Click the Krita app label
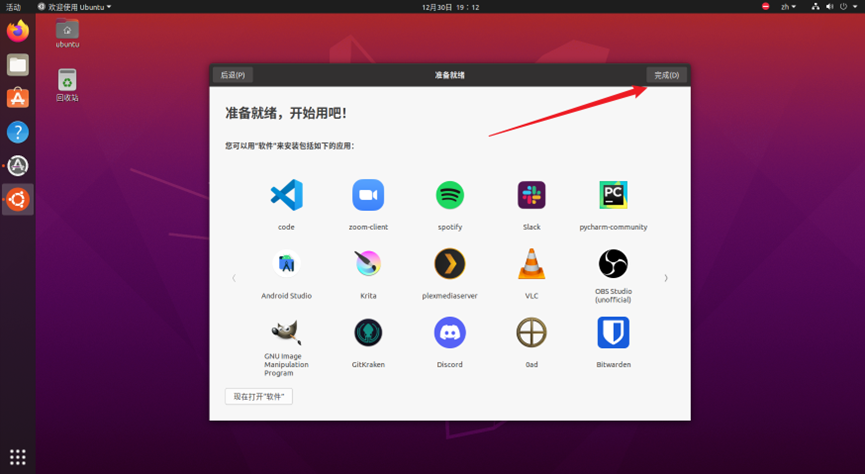865x474 pixels. (368, 296)
